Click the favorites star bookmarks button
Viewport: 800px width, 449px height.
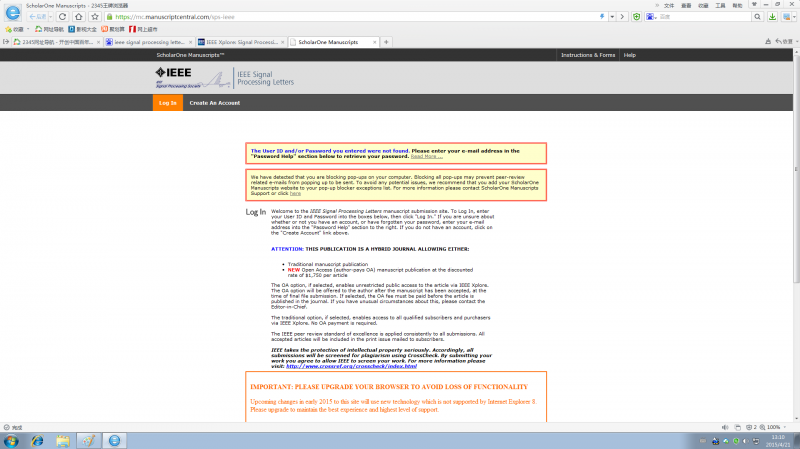click(14, 29)
